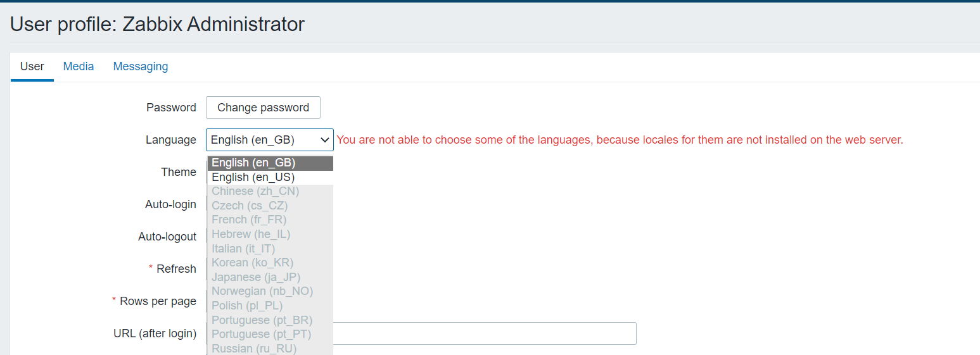The height and width of the screenshot is (355, 980).
Task: Click the Rows per page label
Action: coord(158,301)
